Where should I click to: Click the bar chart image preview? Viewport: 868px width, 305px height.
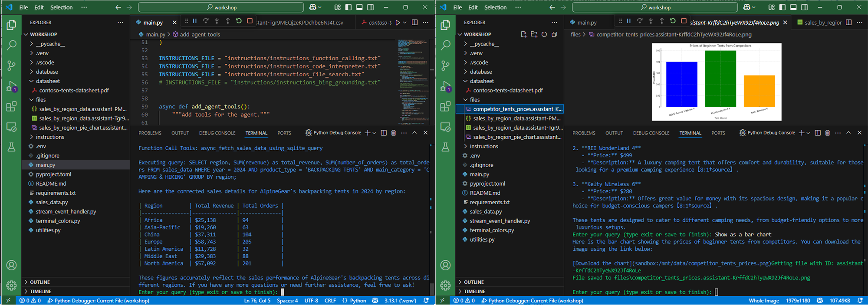coord(717,82)
